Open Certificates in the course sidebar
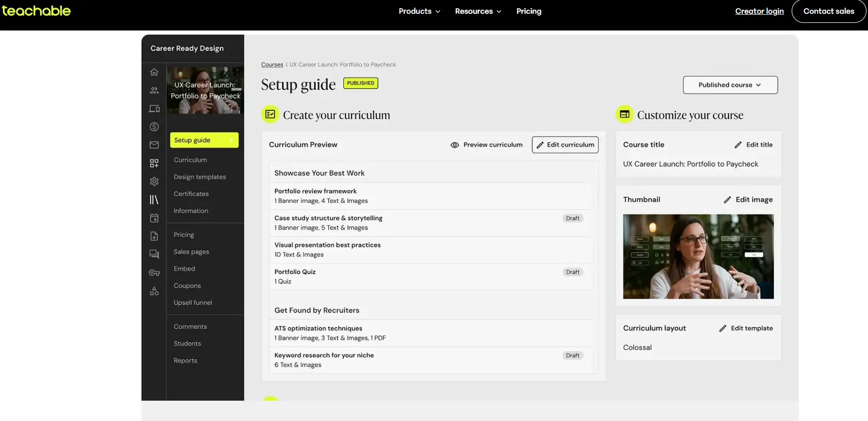The width and height of the screenshot is (868, 421). coord(191,194)
